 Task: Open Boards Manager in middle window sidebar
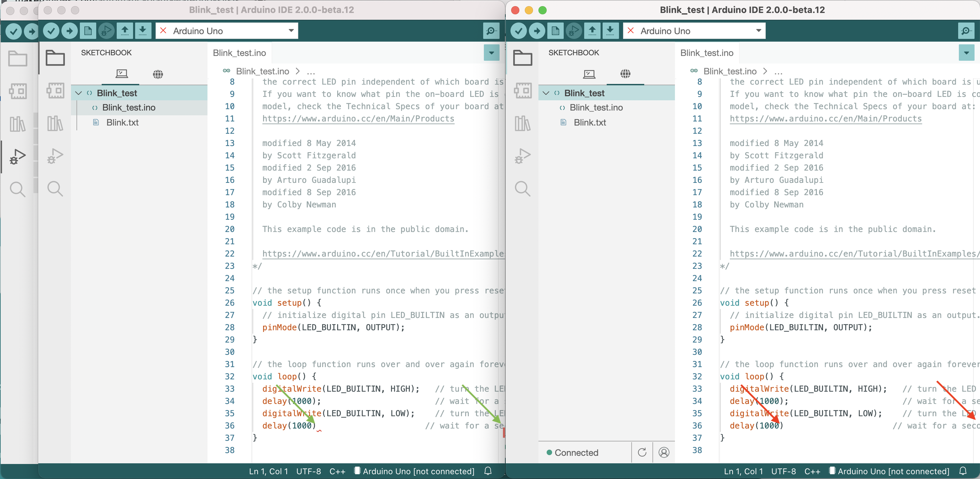click(55, 91)
